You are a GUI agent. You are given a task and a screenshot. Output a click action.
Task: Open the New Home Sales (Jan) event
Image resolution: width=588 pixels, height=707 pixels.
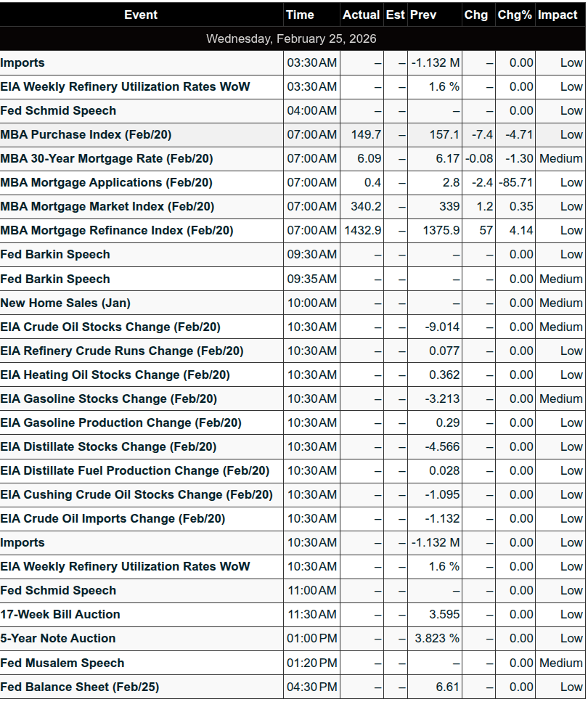65,303
